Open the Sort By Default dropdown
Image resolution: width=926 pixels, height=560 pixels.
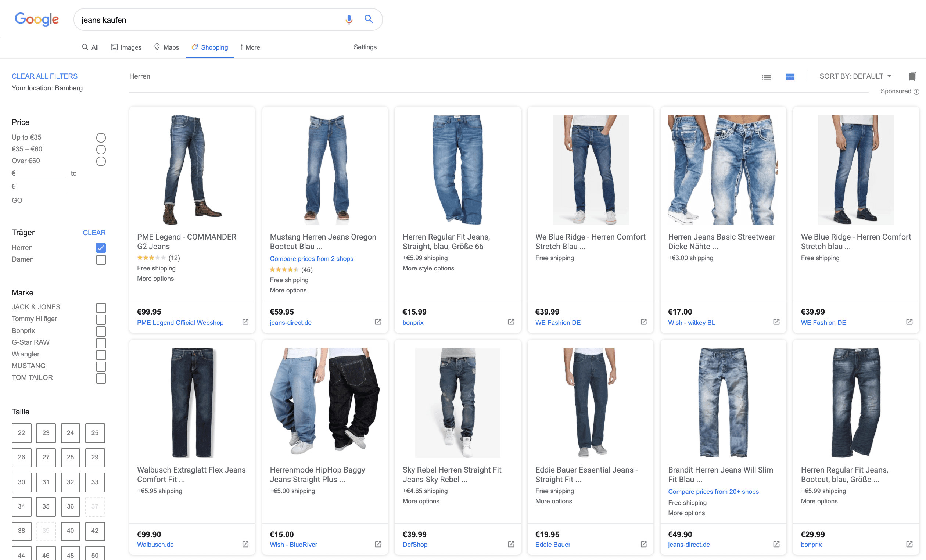pyautogui.click(x=855, y=76)
